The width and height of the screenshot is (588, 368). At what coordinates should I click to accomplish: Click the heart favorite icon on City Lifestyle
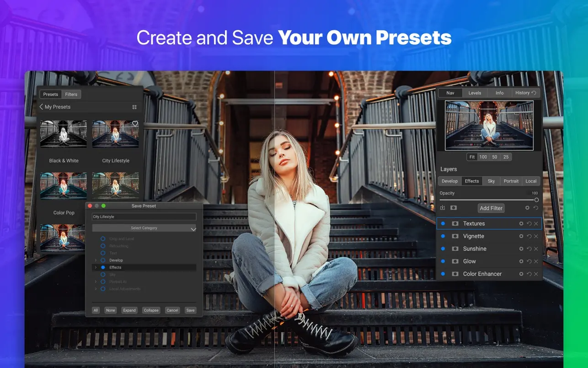tap(135, 124)
